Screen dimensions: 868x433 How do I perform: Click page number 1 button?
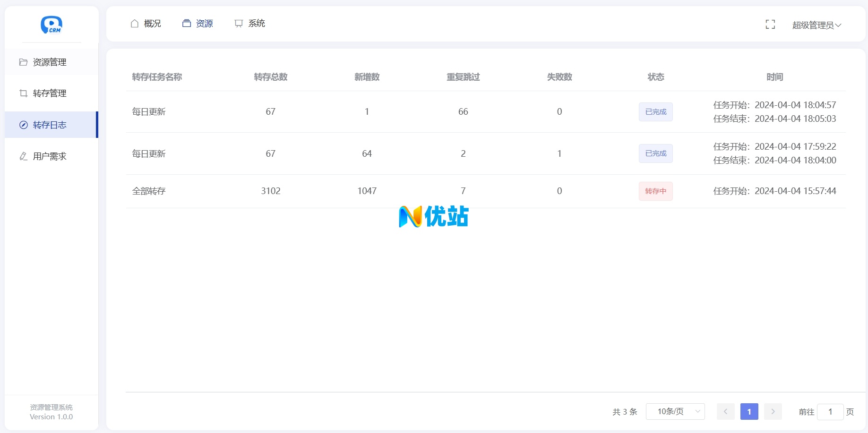[x=749, y=411]
